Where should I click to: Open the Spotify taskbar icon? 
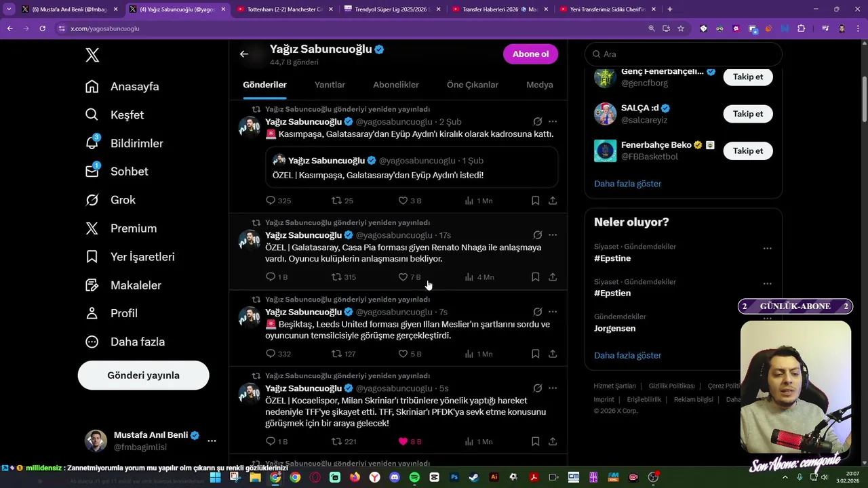pos(414,477)
